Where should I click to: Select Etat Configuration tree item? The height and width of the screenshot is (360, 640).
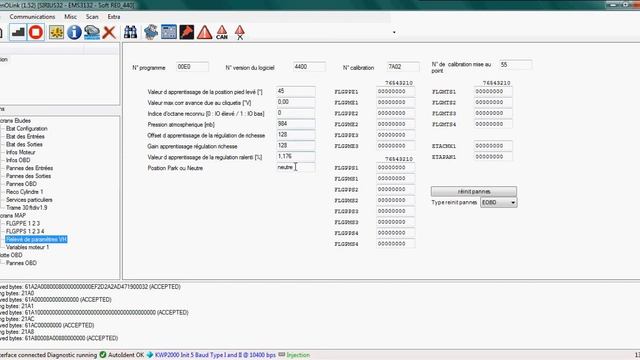(27, 129)
